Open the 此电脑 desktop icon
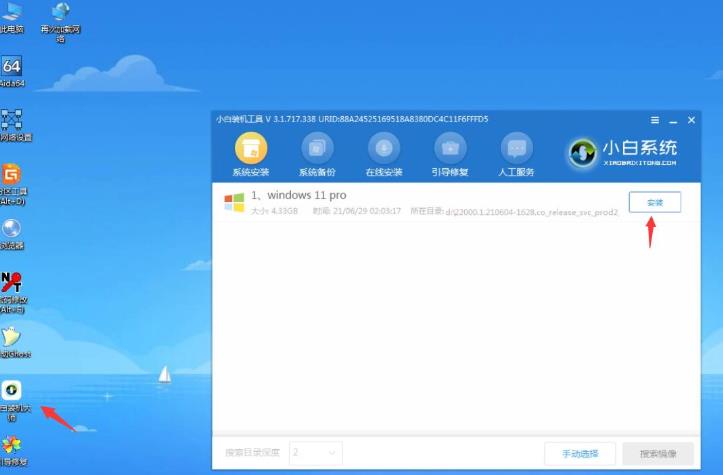The height and width of the screenshot is (475, 723). tap(12, 18)
